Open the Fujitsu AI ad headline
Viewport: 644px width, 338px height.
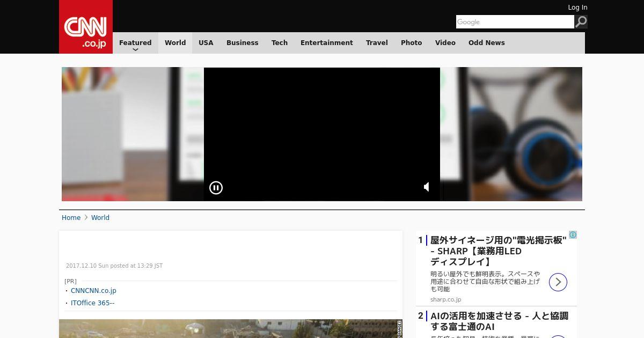(499, 321)
